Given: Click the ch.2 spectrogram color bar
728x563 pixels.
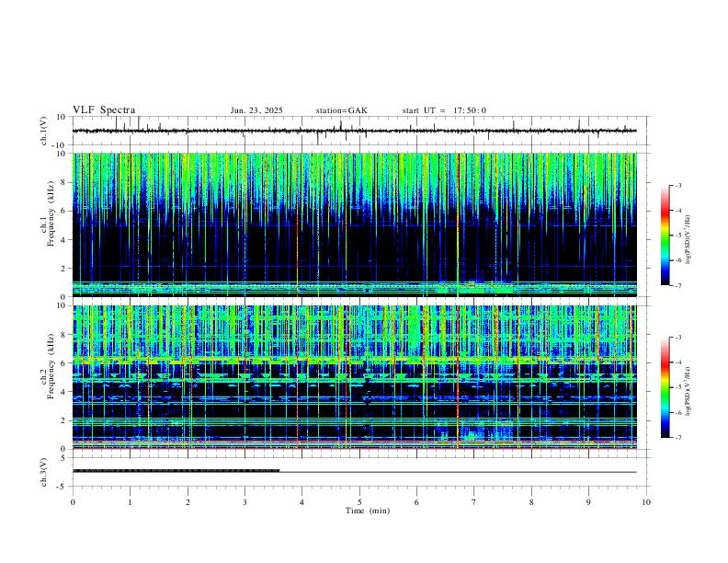Looking at the screenshot, I should point(665,387).
